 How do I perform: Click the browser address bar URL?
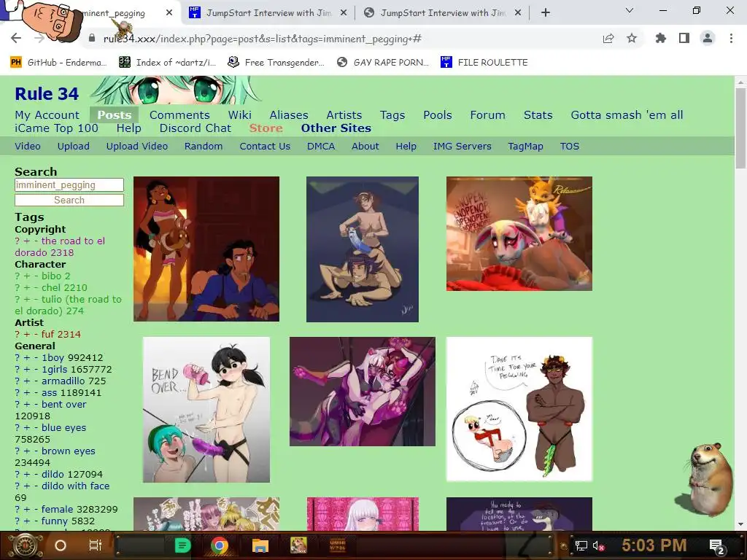click(263, 39)
